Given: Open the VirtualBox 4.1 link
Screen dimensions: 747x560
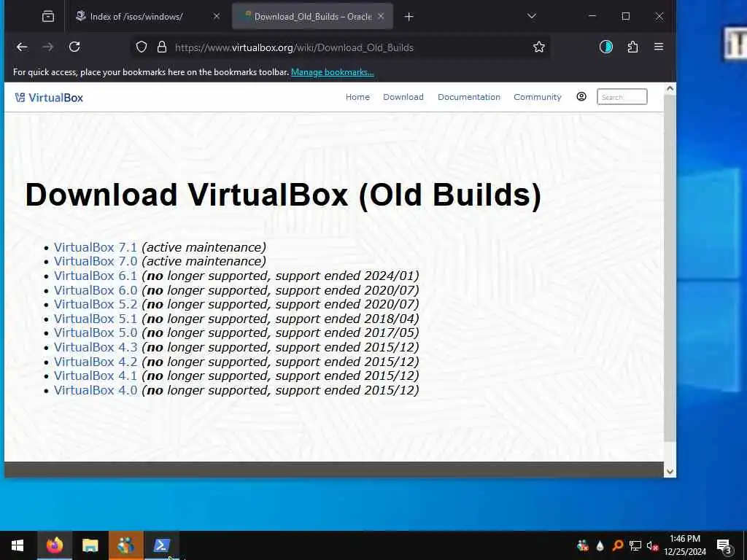Looking at the screenshot, I should point(96,376).
